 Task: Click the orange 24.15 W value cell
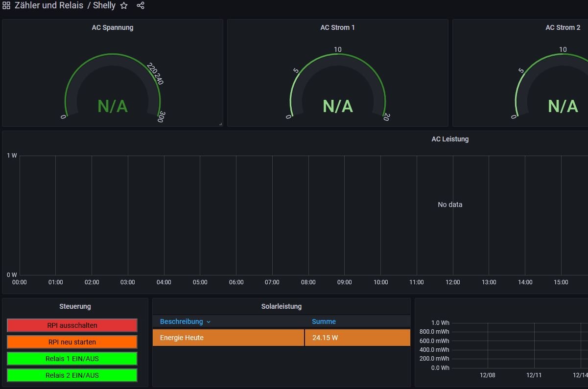click(x=357, y=338)
